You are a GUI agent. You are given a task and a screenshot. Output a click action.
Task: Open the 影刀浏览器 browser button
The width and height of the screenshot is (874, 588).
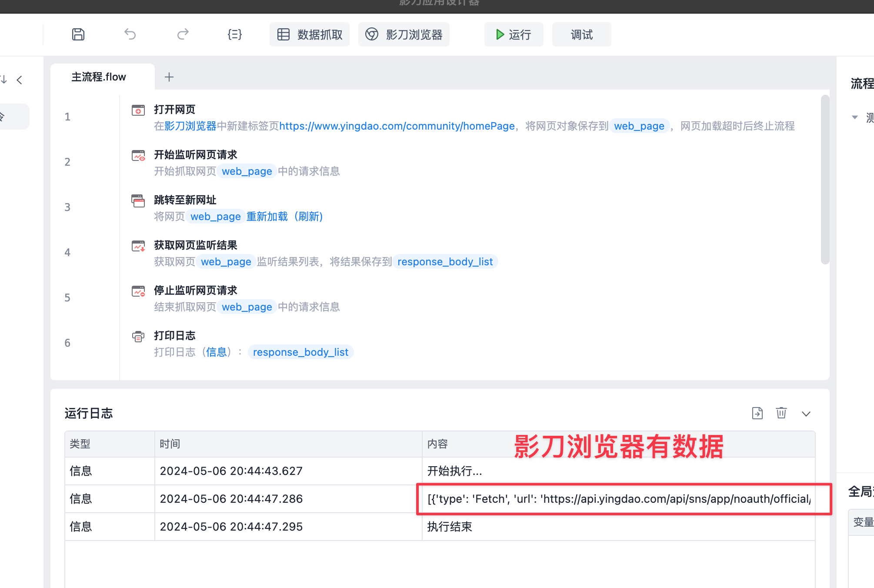(x=404, y=34)
